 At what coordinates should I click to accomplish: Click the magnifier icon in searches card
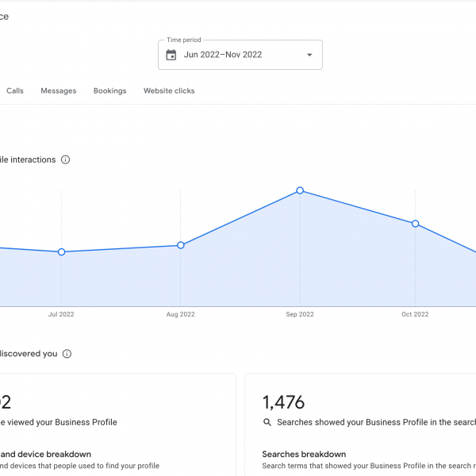(x=267, y=423)
